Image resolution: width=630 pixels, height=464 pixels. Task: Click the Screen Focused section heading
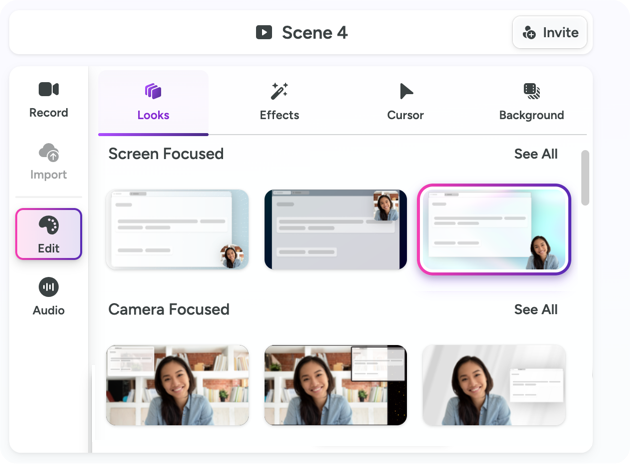pos(166,154)
